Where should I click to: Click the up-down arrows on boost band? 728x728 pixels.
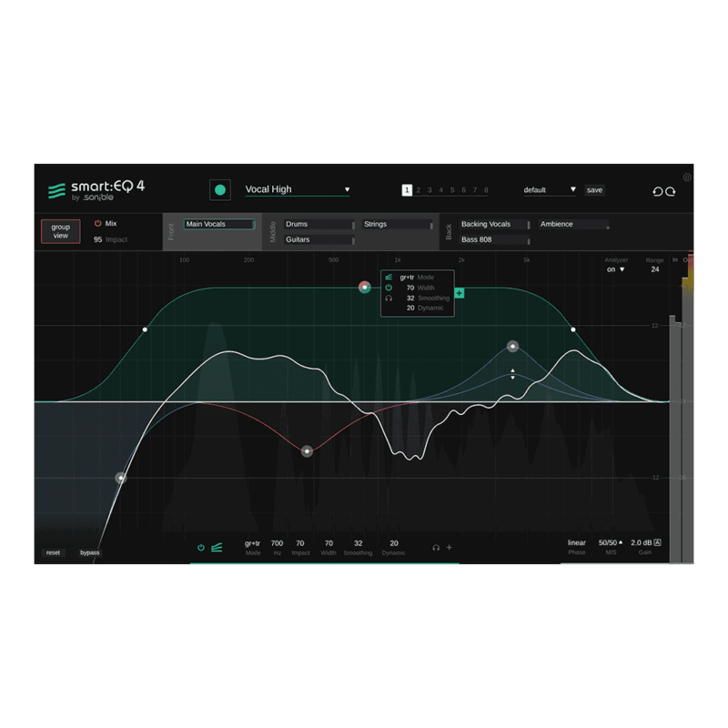[x=512, y=374]
